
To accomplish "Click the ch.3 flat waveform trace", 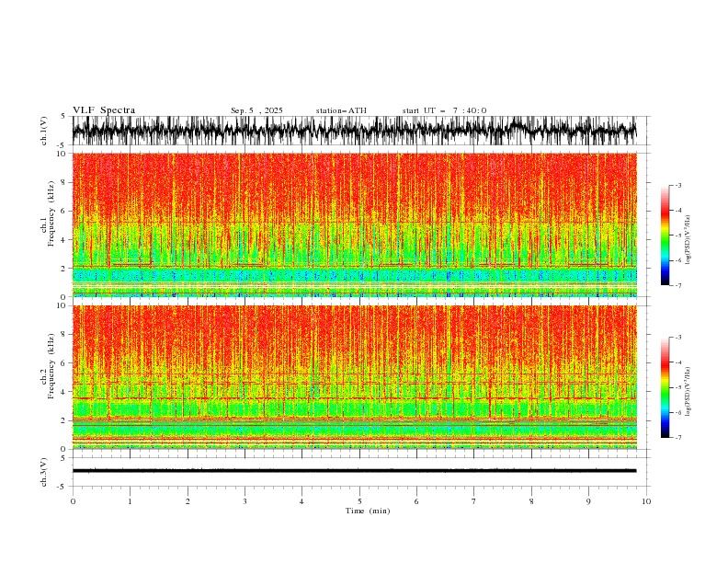I will click(355, 471).
